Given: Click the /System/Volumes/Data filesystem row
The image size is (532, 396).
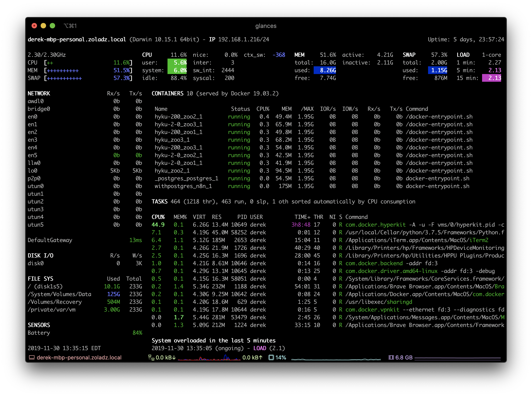Looking at the screenshot, I should (x=85, y=294).
